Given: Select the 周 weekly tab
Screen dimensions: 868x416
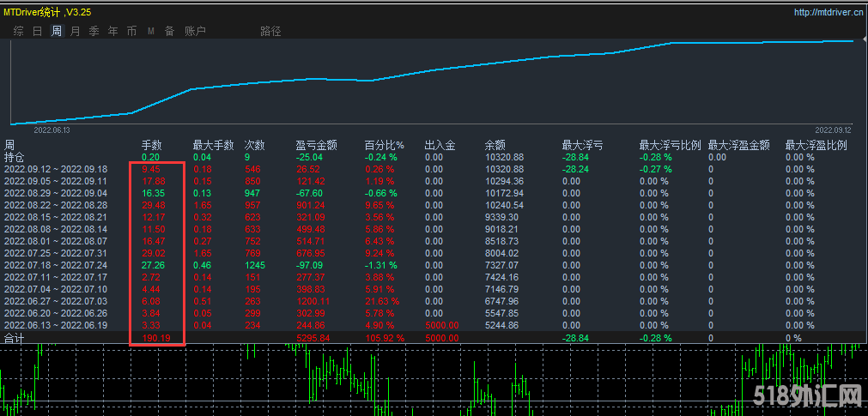Looking at the screenshot, I should (x=57, y=31).
